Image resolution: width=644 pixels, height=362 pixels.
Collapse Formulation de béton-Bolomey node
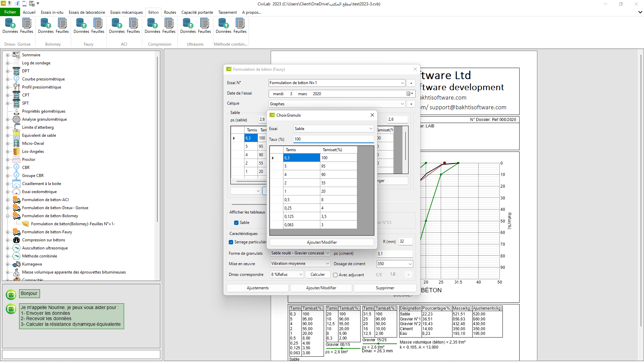click(7, 216)
